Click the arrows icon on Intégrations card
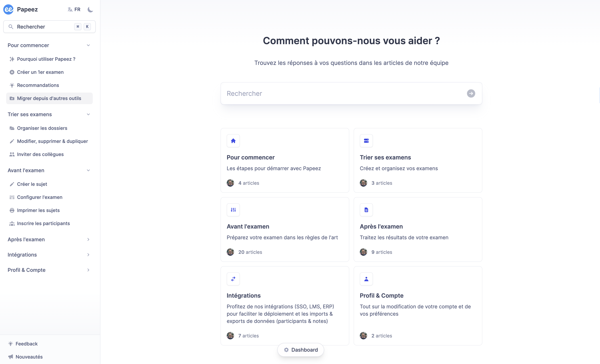 click(x=233, y=279)
